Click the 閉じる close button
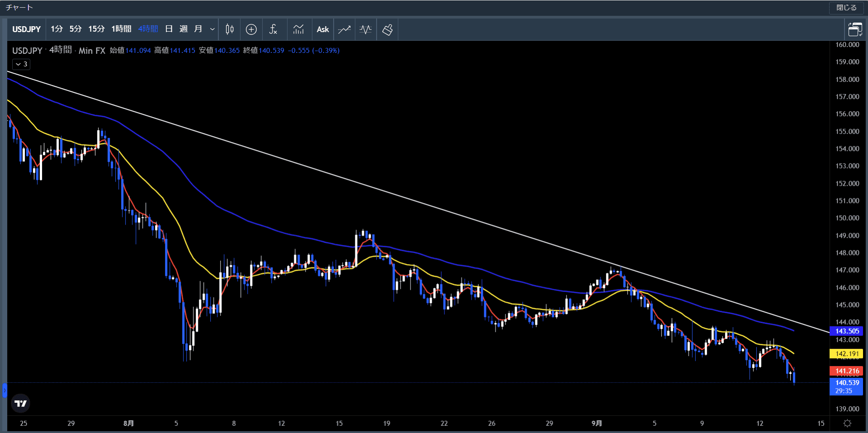The image size is (868, 433). click(x=846, y=8)
